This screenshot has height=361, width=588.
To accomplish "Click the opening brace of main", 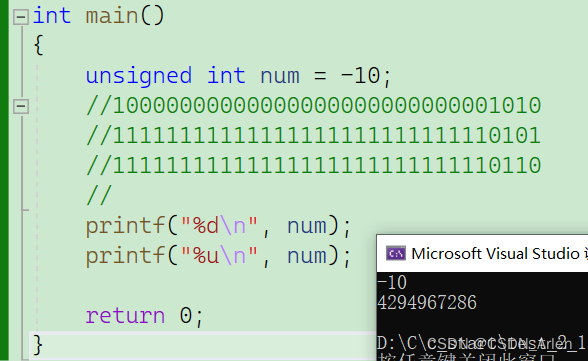I will pos(39,45).
